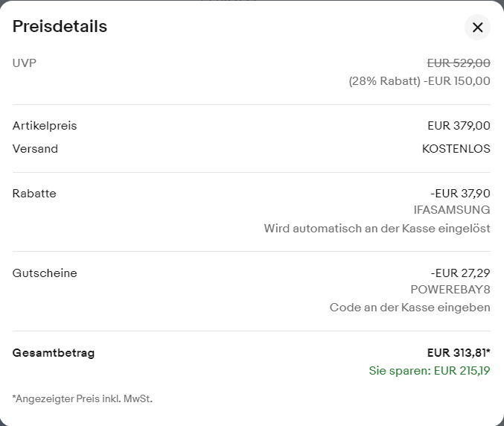Select the Gutscheine label
Screen dimensions: 504x426
click(x=45, y=273)
